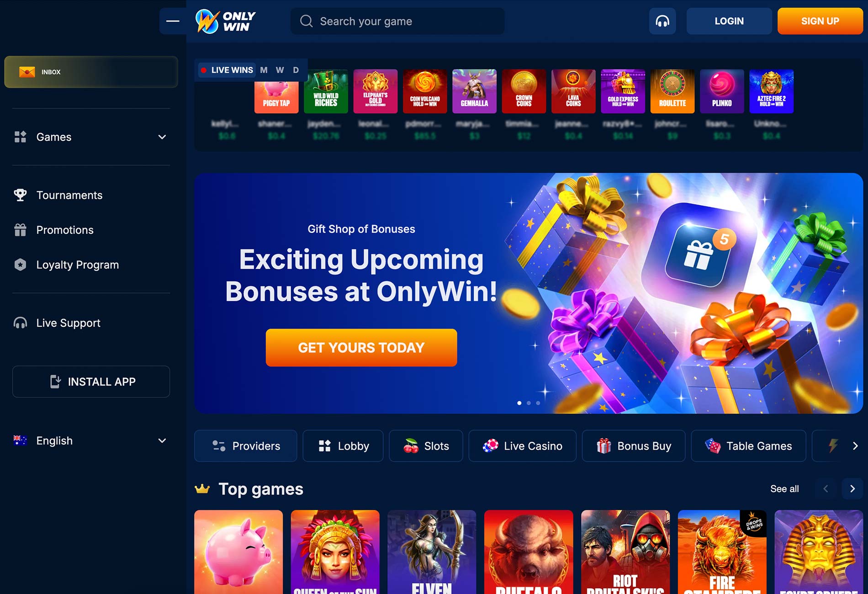
Task: Select the Slots category tab
Action: point(426,445)
